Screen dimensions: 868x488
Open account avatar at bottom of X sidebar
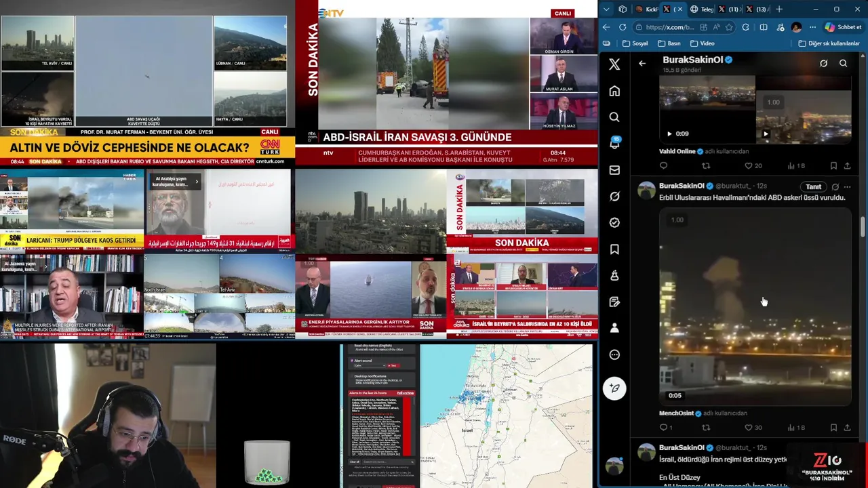point(614,466)
